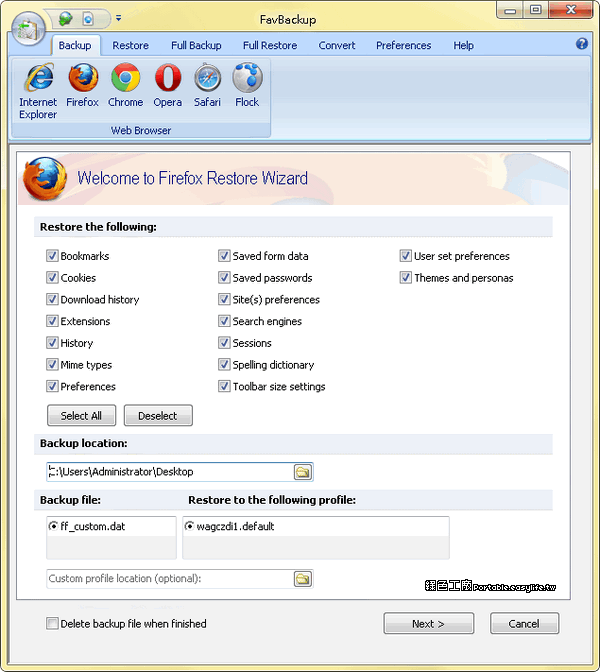Toggle the Sessions checkbox
Screen dimensions: 600x672
click(x=224, y=343)
